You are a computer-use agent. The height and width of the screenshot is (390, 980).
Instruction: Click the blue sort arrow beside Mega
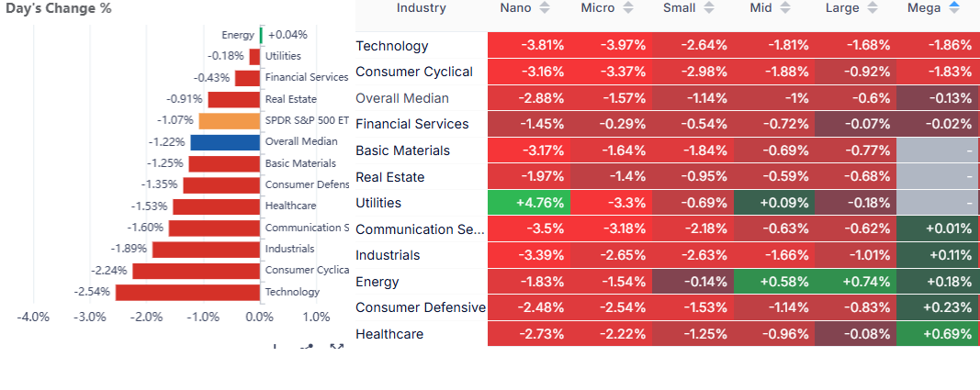pyautogui.click(x=953, y=8)
